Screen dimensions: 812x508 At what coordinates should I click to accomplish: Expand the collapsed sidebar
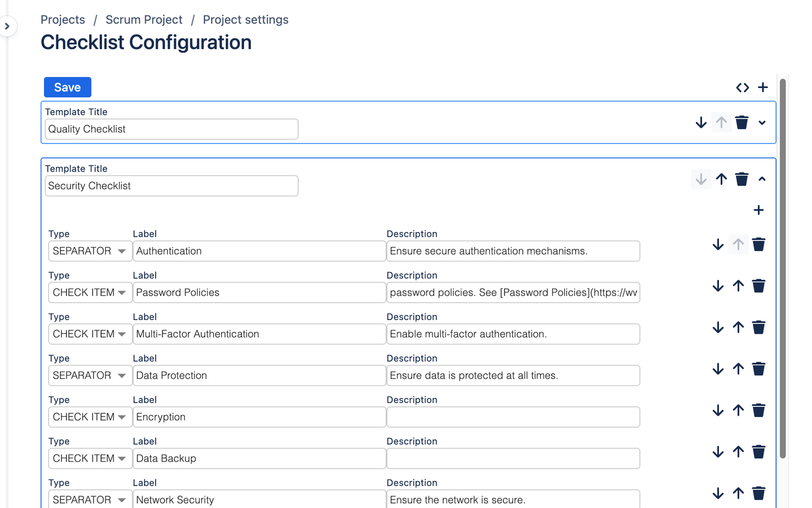(x=7, y=26)
